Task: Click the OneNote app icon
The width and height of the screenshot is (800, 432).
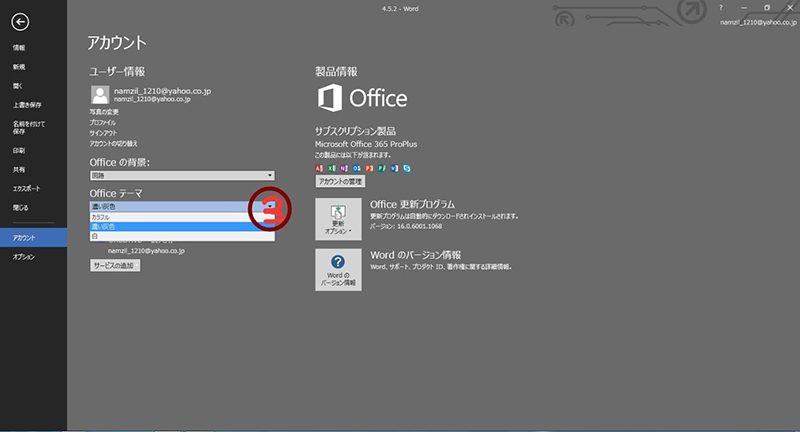Action: 344,168
